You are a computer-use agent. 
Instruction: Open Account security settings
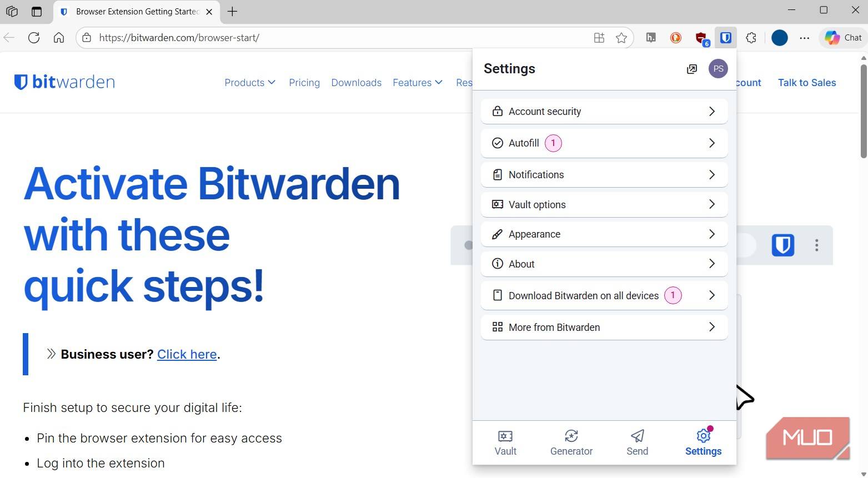[x=604, y=112]
